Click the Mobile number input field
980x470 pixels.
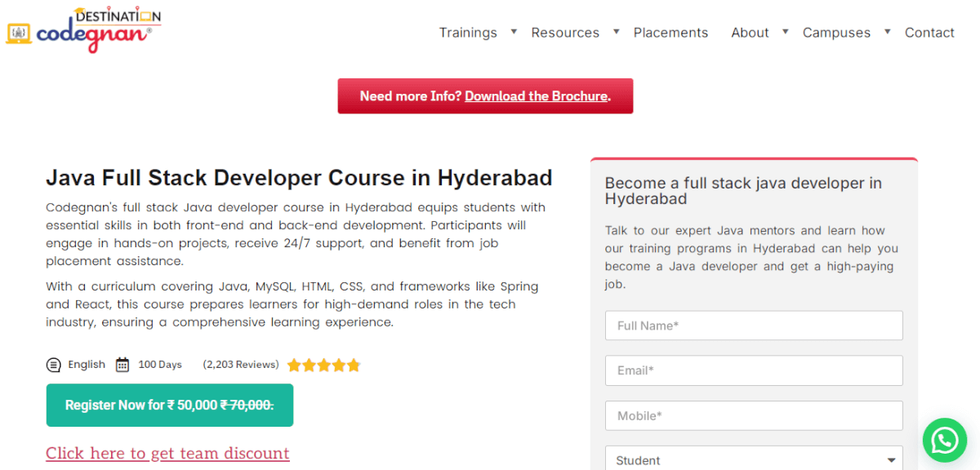tap(753, 415)
